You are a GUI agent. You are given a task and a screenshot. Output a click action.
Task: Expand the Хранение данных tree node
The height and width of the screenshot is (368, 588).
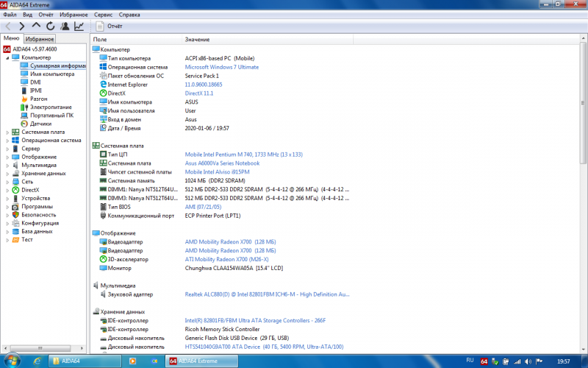point(7,174)
